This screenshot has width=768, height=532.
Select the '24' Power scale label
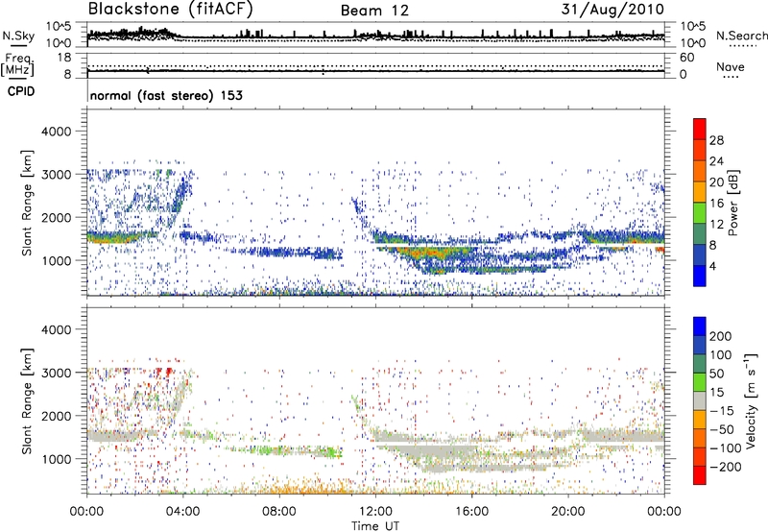point(716,161)
